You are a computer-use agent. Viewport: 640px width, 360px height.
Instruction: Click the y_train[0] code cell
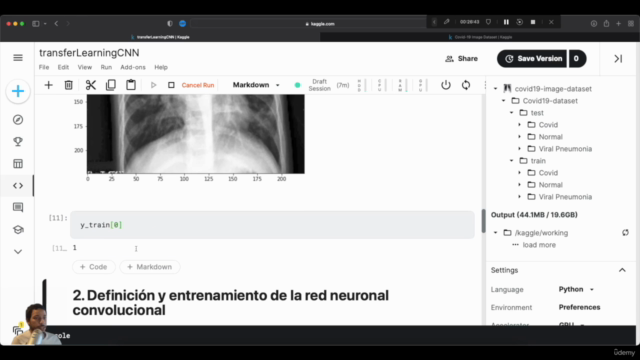pyautogui.click(x=272, y=225)
